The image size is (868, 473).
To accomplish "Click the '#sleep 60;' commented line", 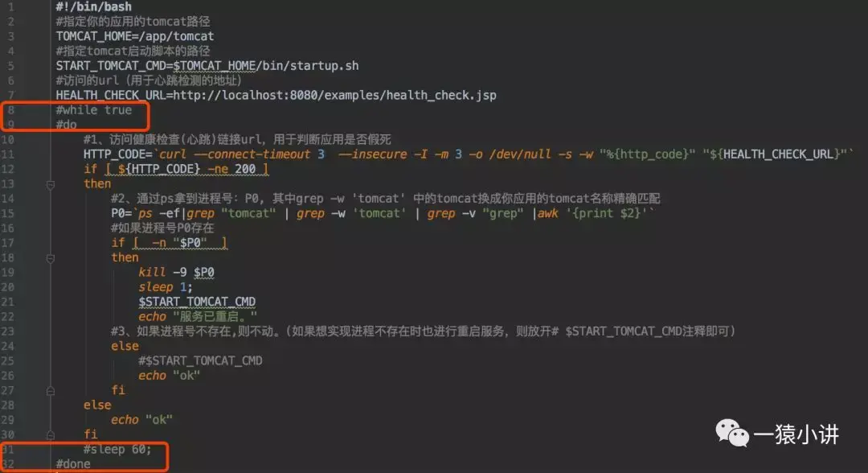I will (x=117, y=449).
